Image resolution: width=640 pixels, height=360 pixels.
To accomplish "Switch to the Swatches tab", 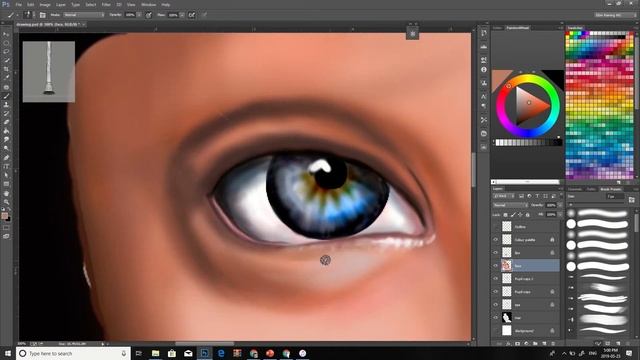I will tap(575, 28).
